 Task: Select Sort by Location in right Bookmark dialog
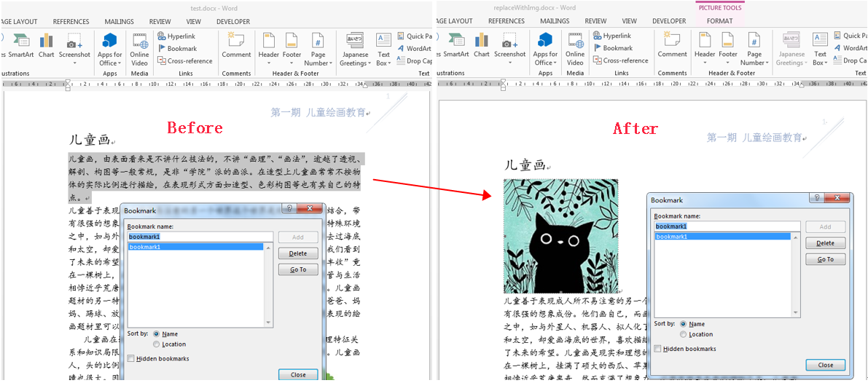pos(683,334)
